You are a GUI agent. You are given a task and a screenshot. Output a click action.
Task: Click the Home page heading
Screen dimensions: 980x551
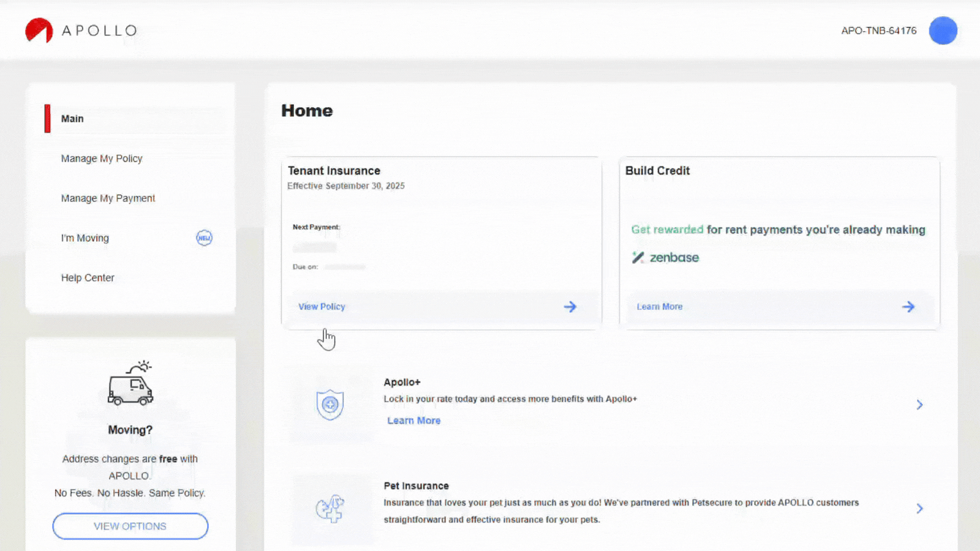(x=307, y=111)
